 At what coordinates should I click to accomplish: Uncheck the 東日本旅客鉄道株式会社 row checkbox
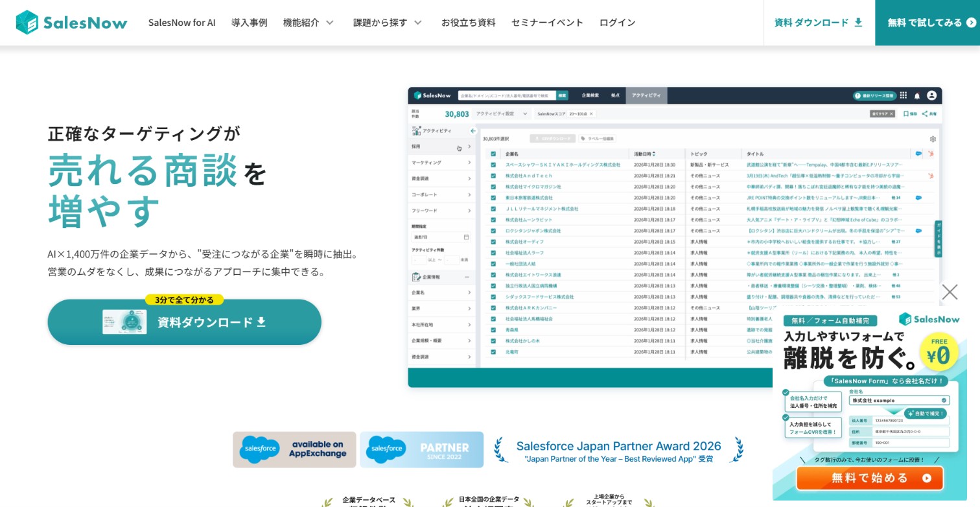tap(493, 198)
